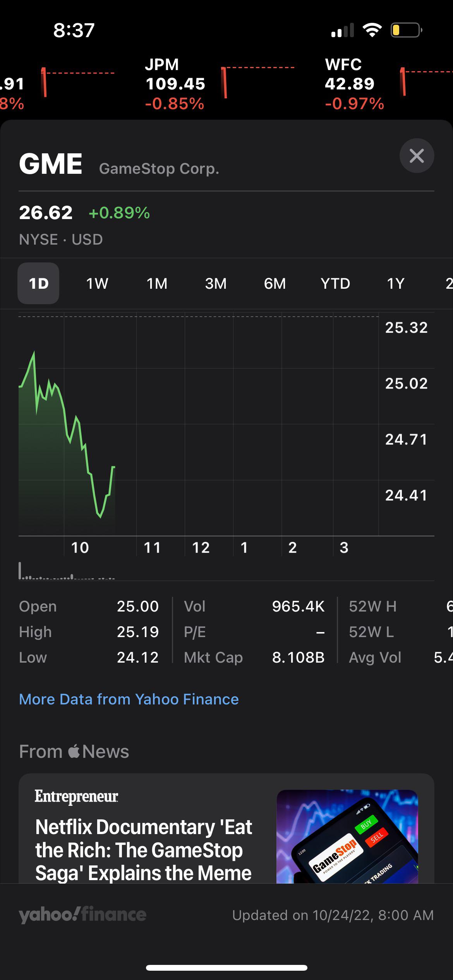Switch chart to 1W range
The height and width of the screenshot is (980, 453).
tap(97, 284)
